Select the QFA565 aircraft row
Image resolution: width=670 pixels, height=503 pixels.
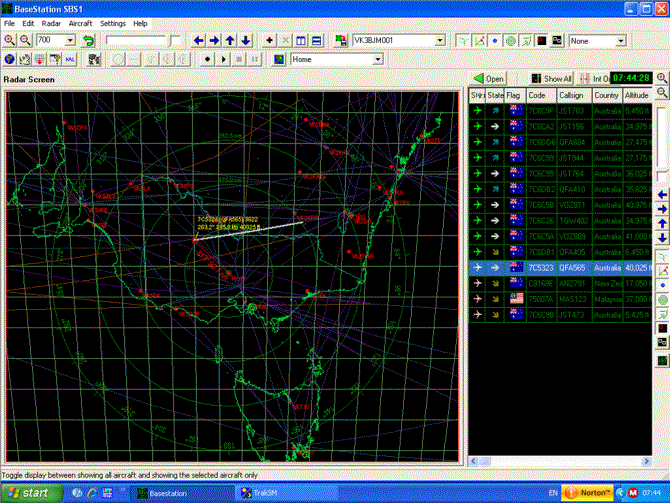560,268
